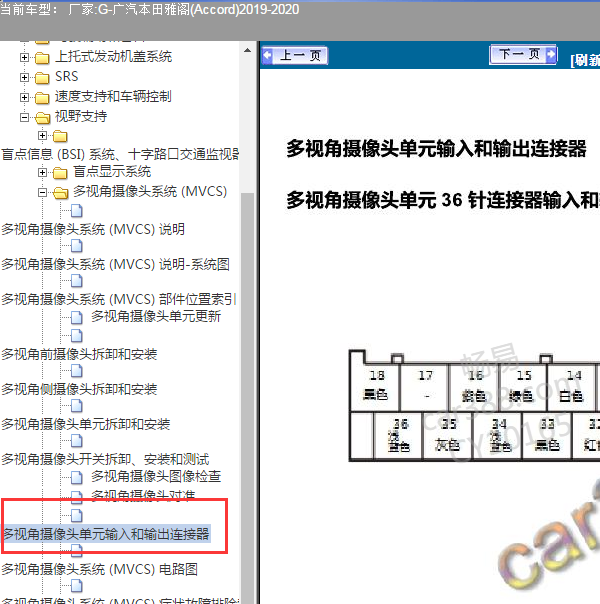
Task: Click connector pin 14 白色 cell
Action: (x=572, y=388)
